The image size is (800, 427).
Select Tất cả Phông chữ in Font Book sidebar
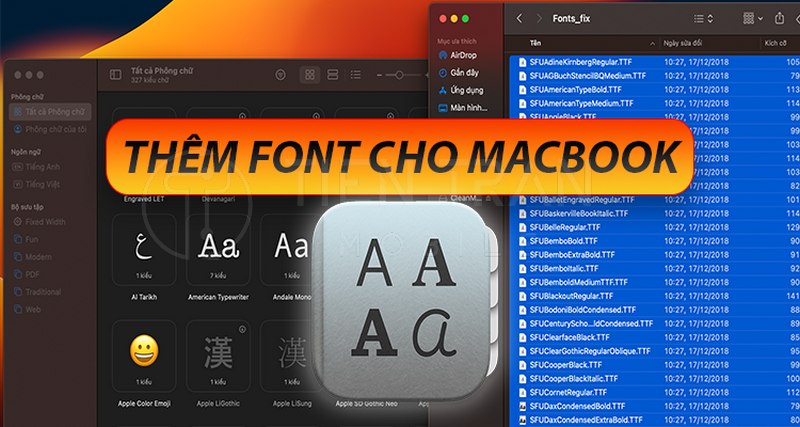click(50, 112)
